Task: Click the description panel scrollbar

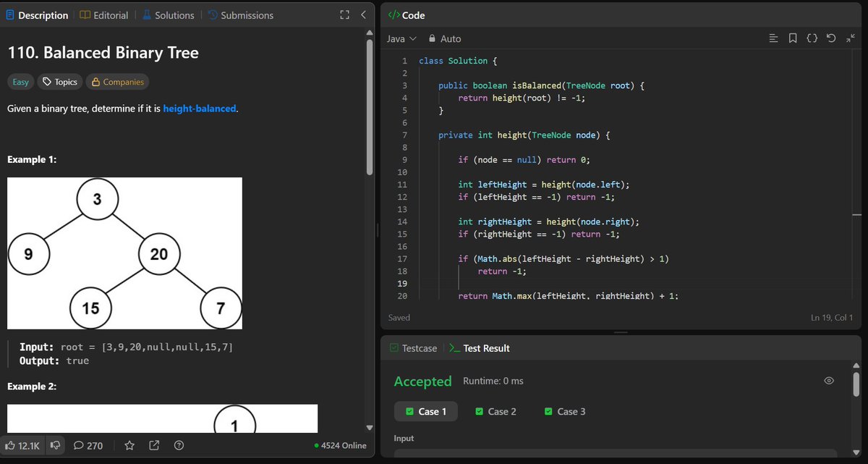Action: tap(370, 107)
